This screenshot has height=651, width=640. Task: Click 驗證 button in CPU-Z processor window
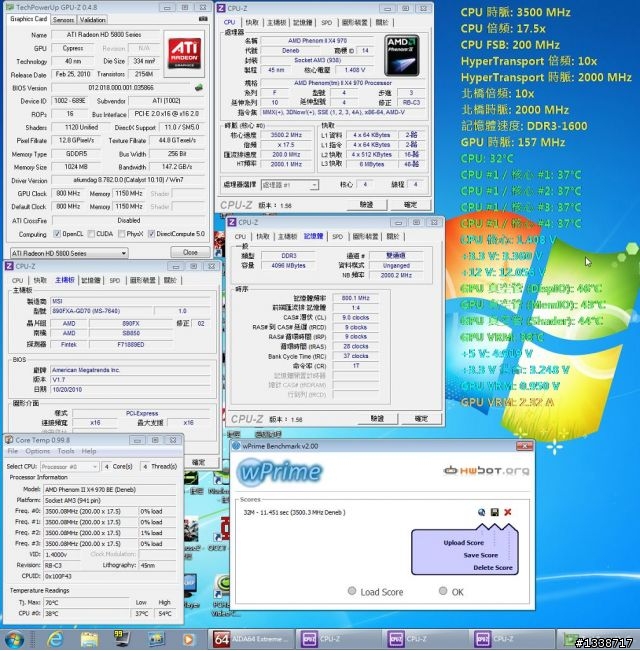(x=366, y=204)
